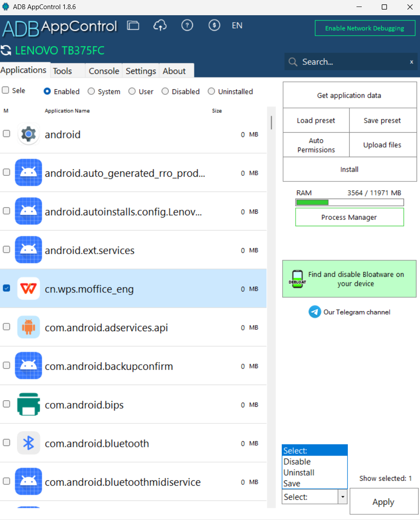Click the orange adservices.api app icon
420x520 pixels.
tap(29, 327)
